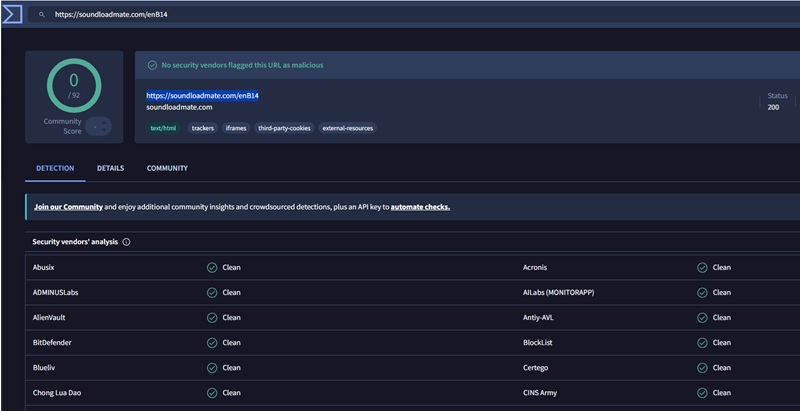The width and height of the screenshot is (800, 411).
Task: Click the text/html tag
Action: 163,128
